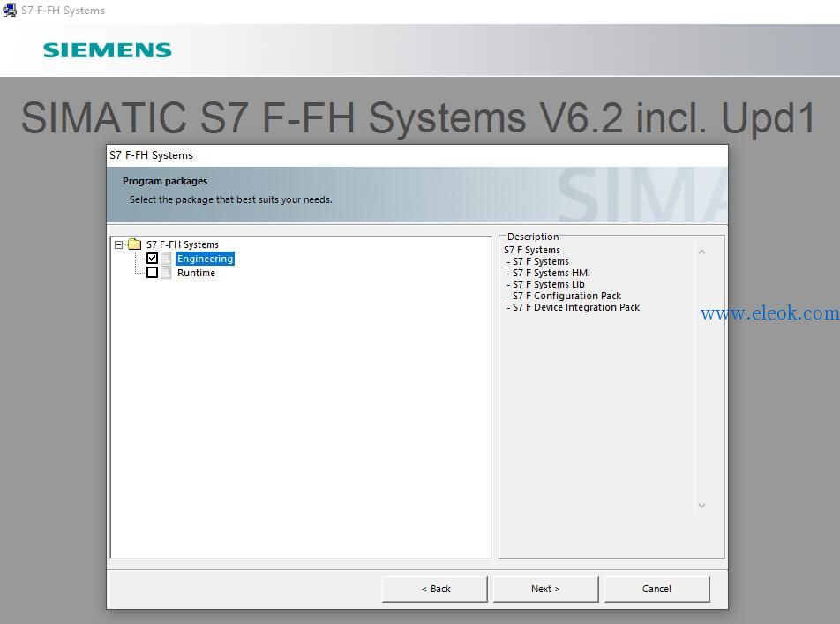Go to the next setup step
Image resolution: width=840 pixels, height=624 pixels.
(x=545, y=589)
